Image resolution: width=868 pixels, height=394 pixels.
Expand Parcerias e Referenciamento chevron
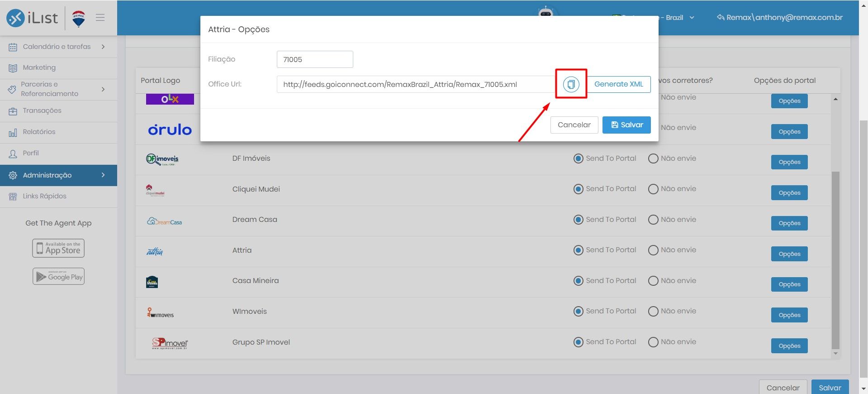tap(103, 89)
